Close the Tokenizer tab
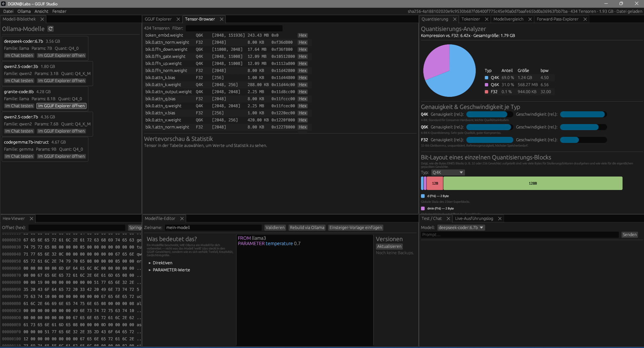 coord(486,19)
